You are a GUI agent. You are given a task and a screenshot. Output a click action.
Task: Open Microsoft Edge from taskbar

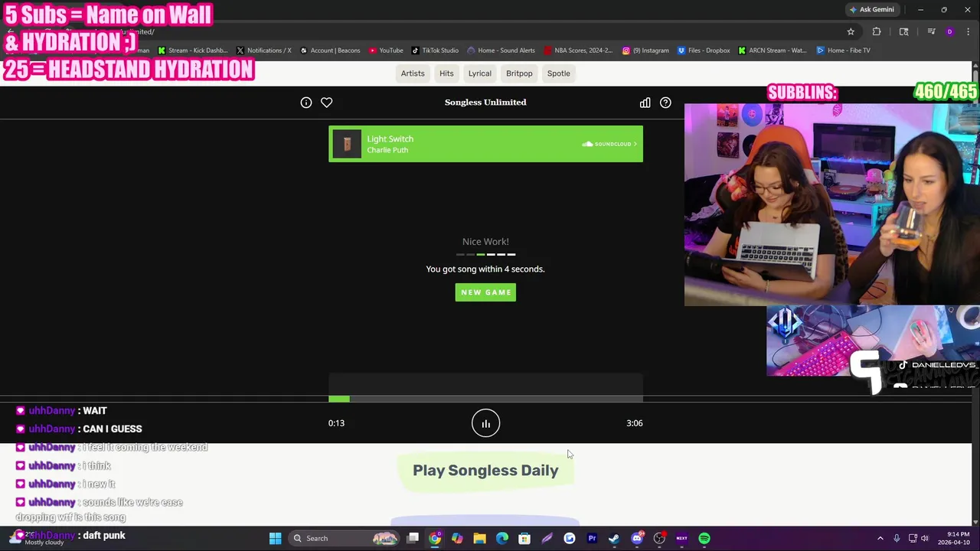click(501, 539)
